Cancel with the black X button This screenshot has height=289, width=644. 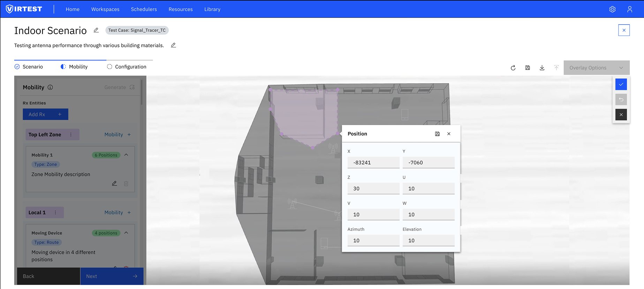coord(621,115)
